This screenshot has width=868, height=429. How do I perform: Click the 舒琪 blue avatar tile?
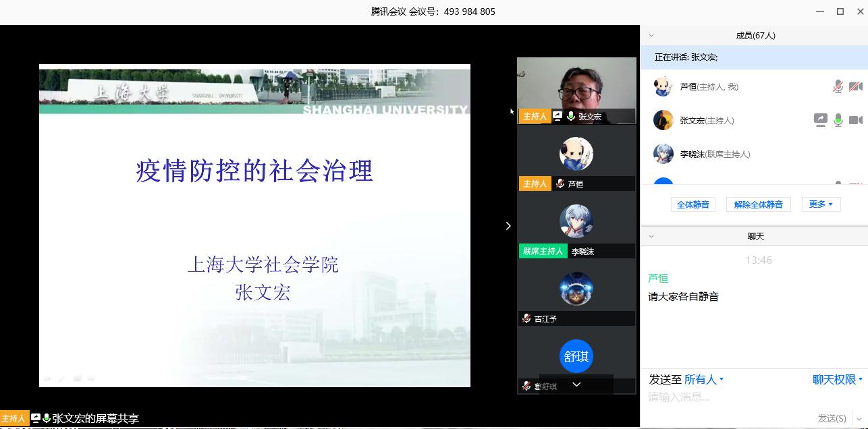pos(576,356)
